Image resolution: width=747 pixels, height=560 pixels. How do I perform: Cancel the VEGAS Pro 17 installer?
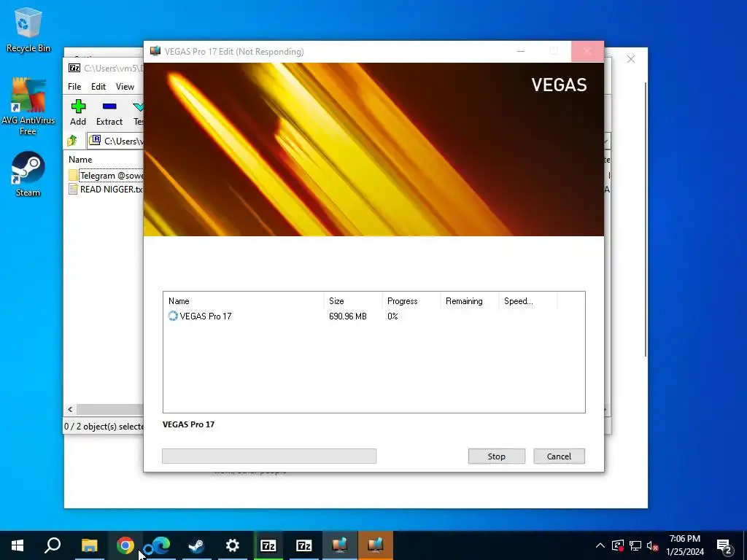click(559, 456)
